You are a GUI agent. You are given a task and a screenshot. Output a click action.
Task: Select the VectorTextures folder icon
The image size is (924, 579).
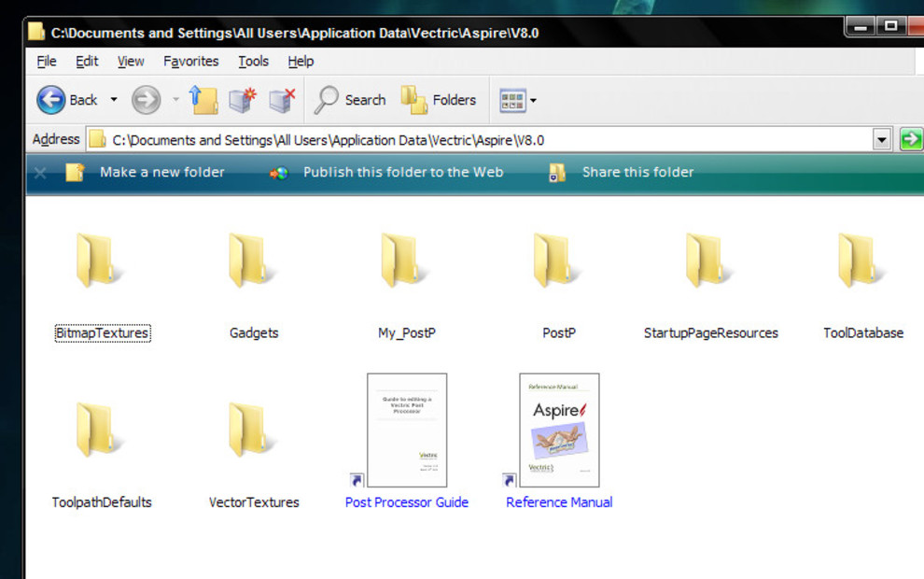click(251, 430)
